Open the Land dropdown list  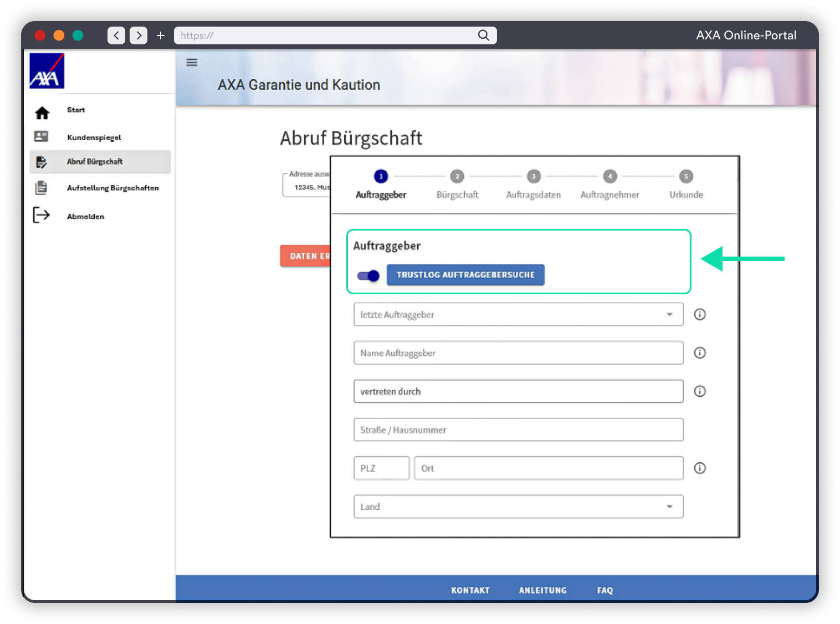669,507
